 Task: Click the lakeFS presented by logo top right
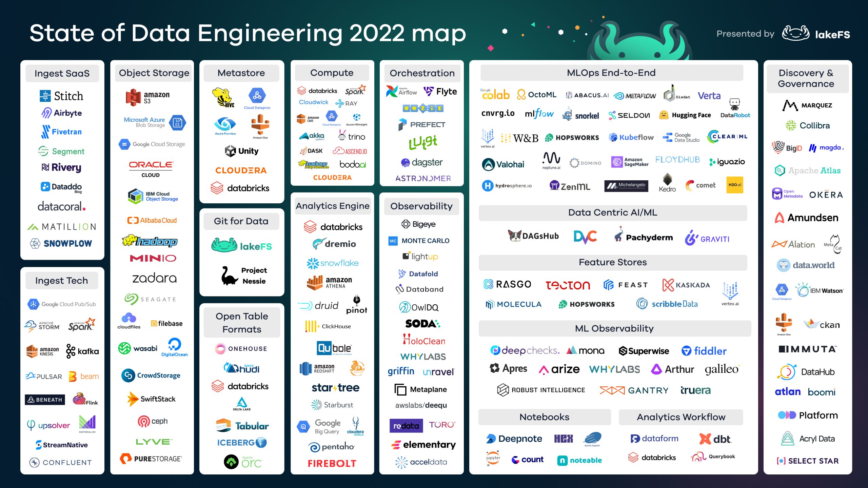[817, 28]
